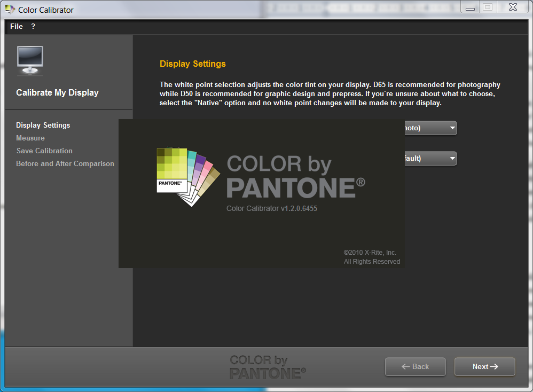This screenshot has height=392, width=533.
Task: Open the File menu
Action: point(17,26)
